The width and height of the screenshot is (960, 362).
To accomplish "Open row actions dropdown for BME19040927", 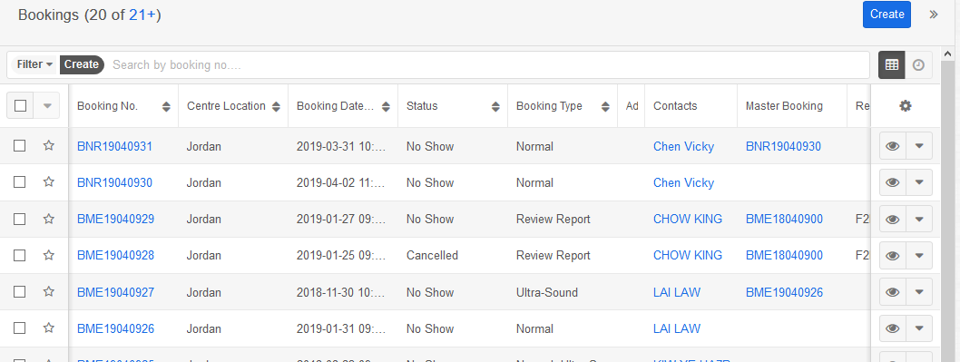I will click(919, 292).
